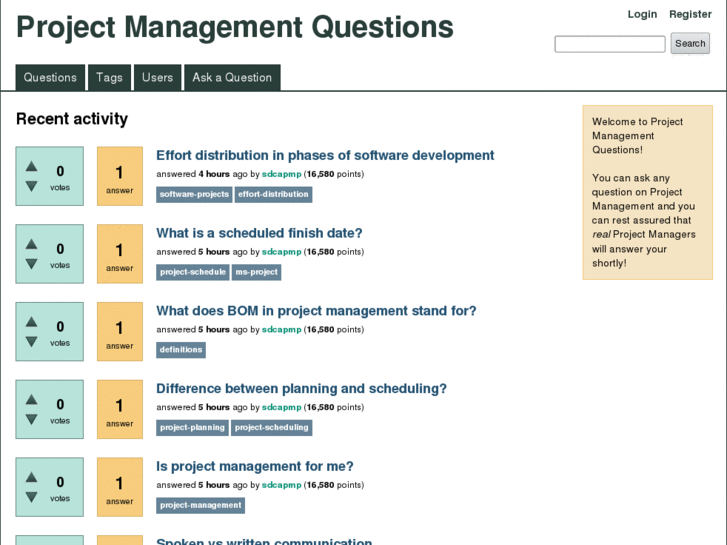
Task: Switch to the Users tab
Action: tap(157, 78)
